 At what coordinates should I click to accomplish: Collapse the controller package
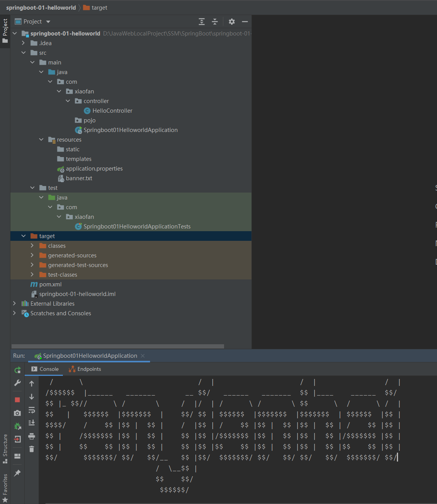click(x=68, y=101)
